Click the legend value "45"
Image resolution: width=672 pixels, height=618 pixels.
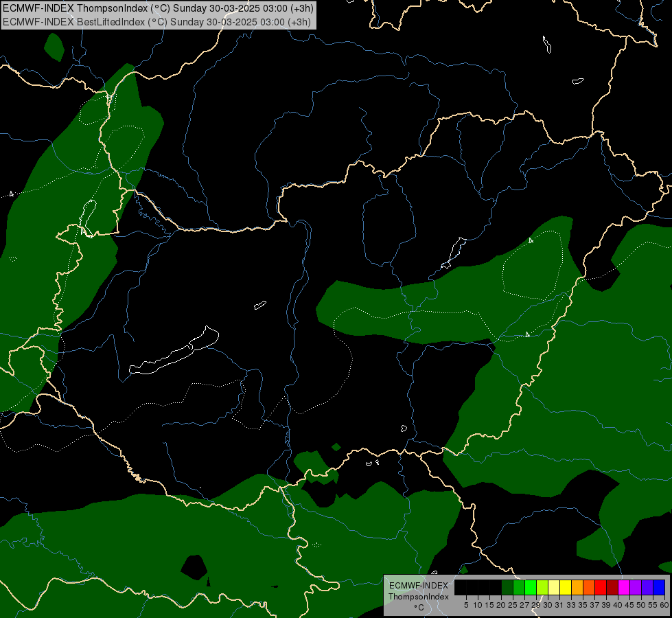click(x=629, y=605)
